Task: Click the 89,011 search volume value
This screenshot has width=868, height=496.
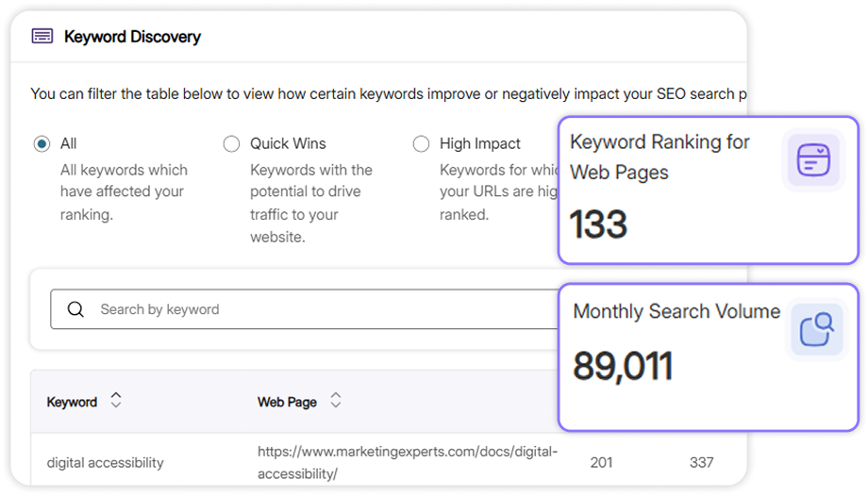Action: (623, 367)
